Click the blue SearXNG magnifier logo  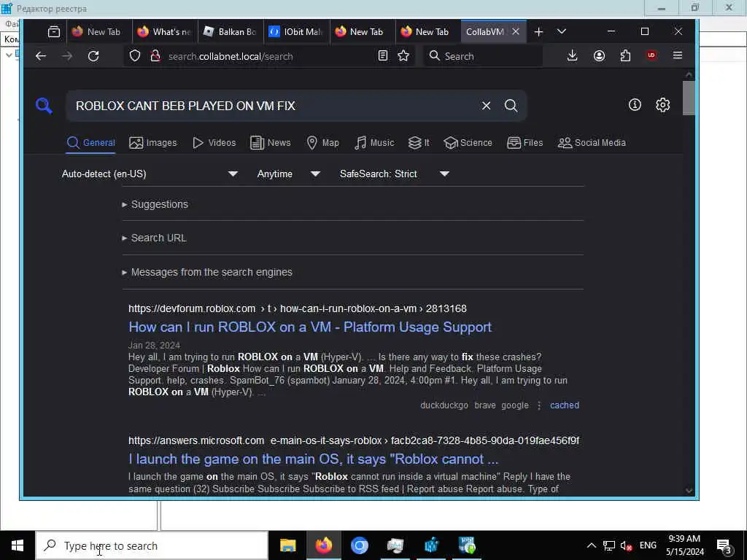[44, 105]
